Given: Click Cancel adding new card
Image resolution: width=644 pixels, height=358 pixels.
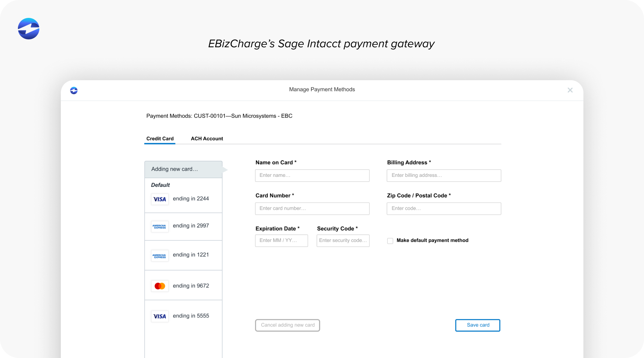Looking at the screenshot, I should [287, 325].
